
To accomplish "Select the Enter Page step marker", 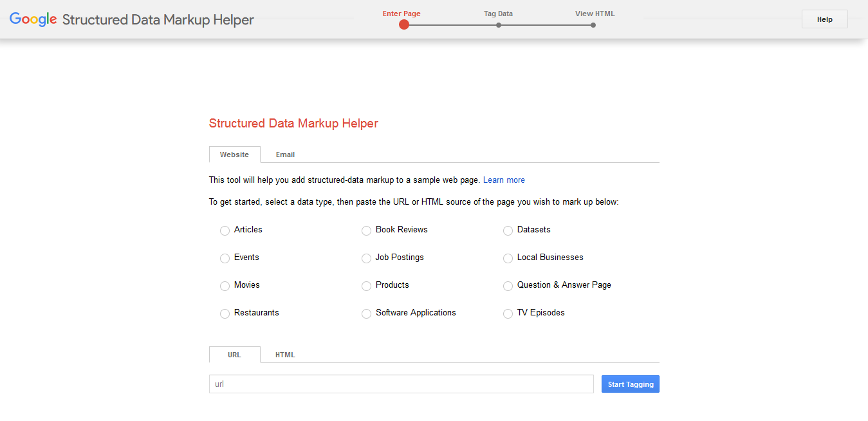I will tap(404, 24).
